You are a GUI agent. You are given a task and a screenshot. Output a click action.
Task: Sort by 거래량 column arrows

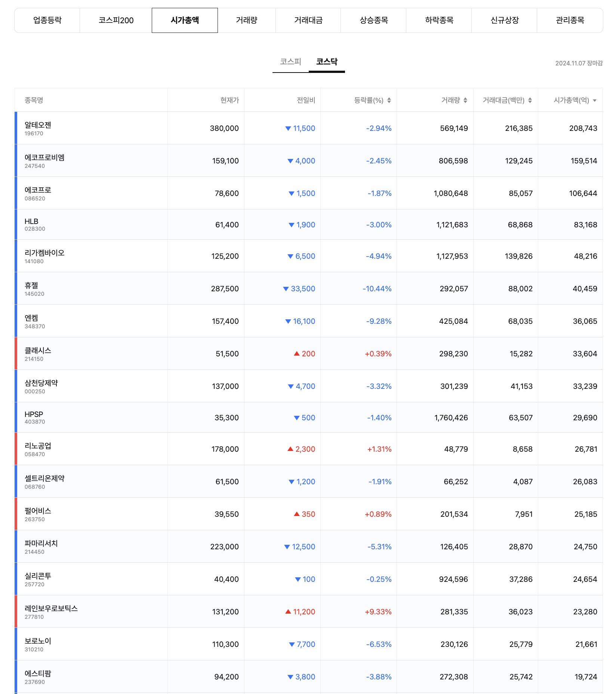click(x=465, y=100)
